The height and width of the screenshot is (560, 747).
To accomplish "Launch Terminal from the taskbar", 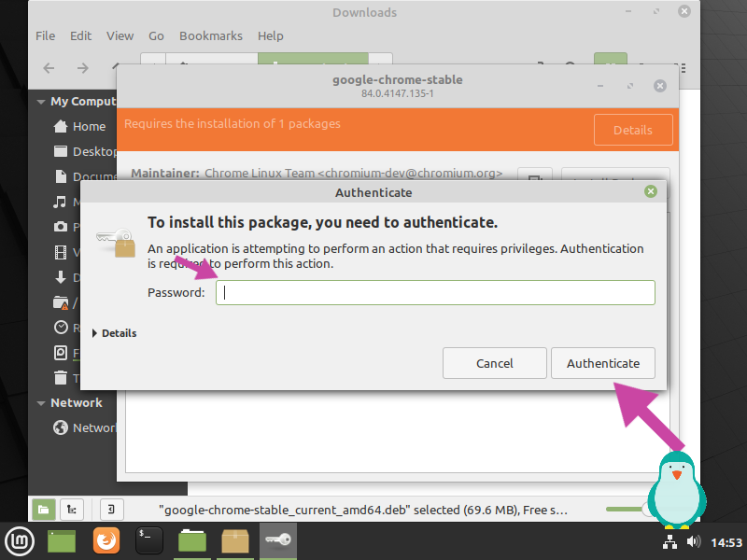I will click(149, 541).
